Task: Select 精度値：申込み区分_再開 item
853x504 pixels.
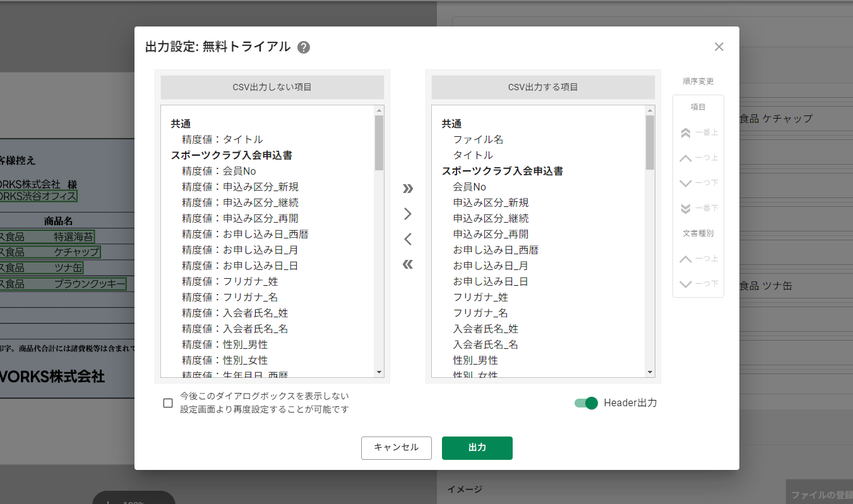Action: point(240,218)
